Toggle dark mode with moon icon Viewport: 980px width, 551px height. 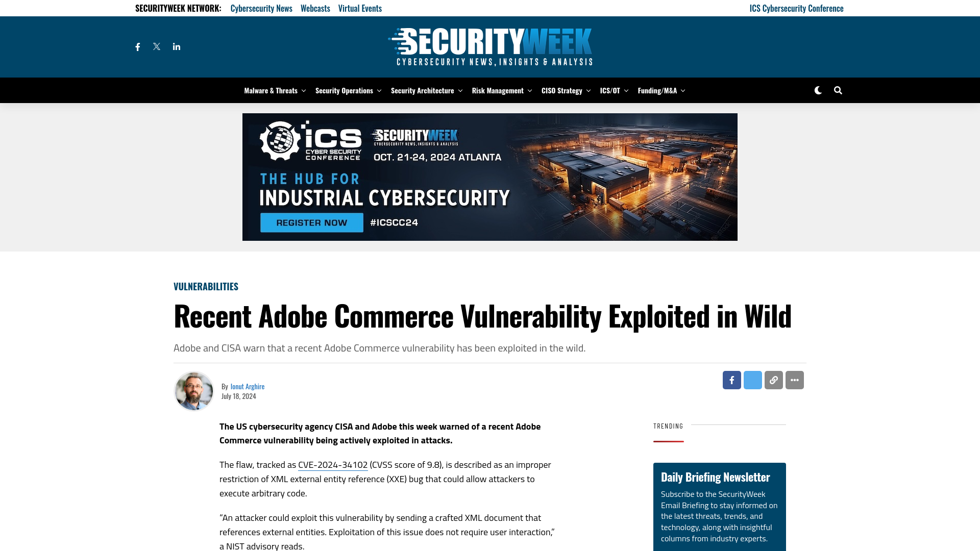818,89
